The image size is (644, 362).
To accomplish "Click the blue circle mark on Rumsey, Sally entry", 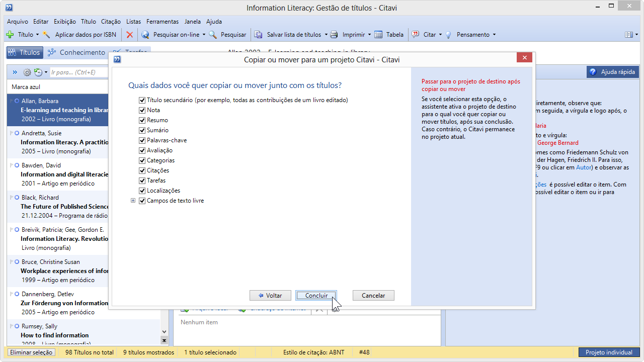I will click(x=17, y=326).
